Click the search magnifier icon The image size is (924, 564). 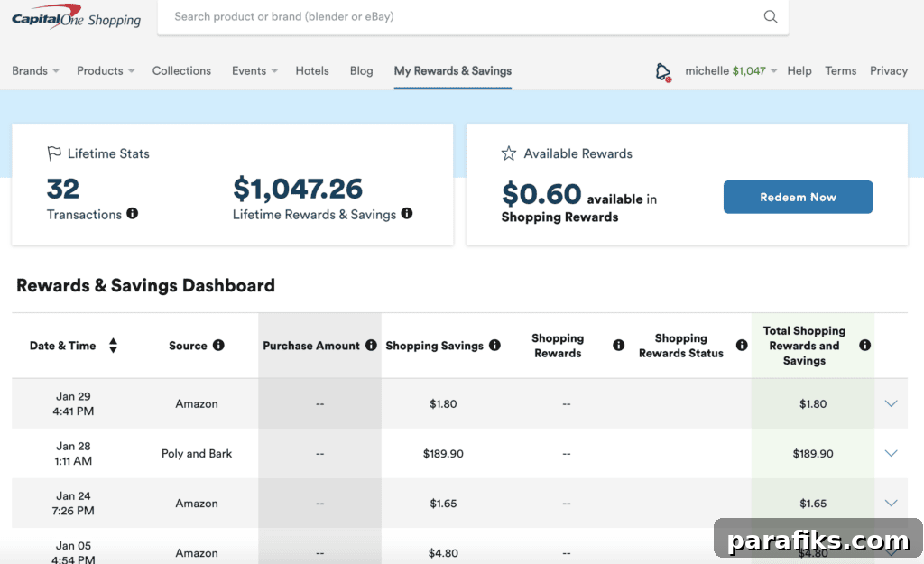pyautogui.click(x=771, y=16)
